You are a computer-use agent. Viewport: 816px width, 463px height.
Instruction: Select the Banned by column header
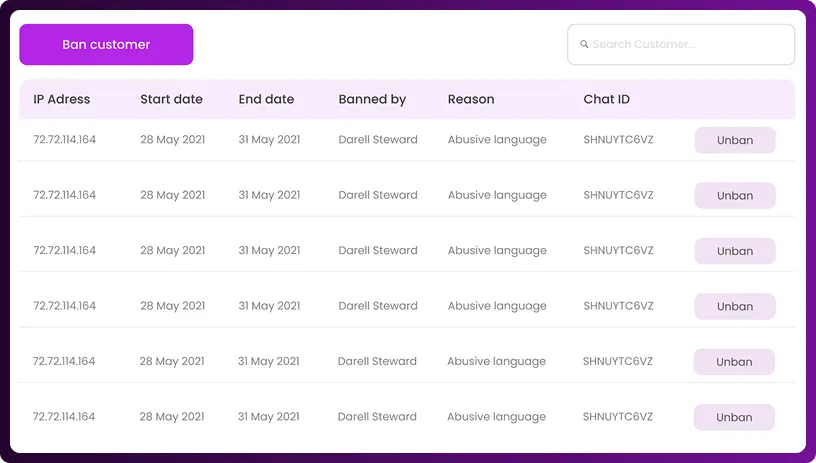372,99
